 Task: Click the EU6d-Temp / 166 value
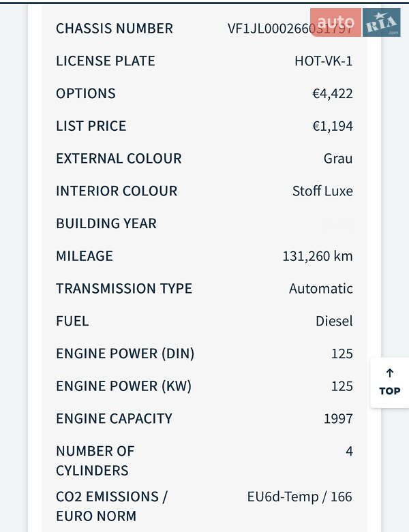(299, 497)
